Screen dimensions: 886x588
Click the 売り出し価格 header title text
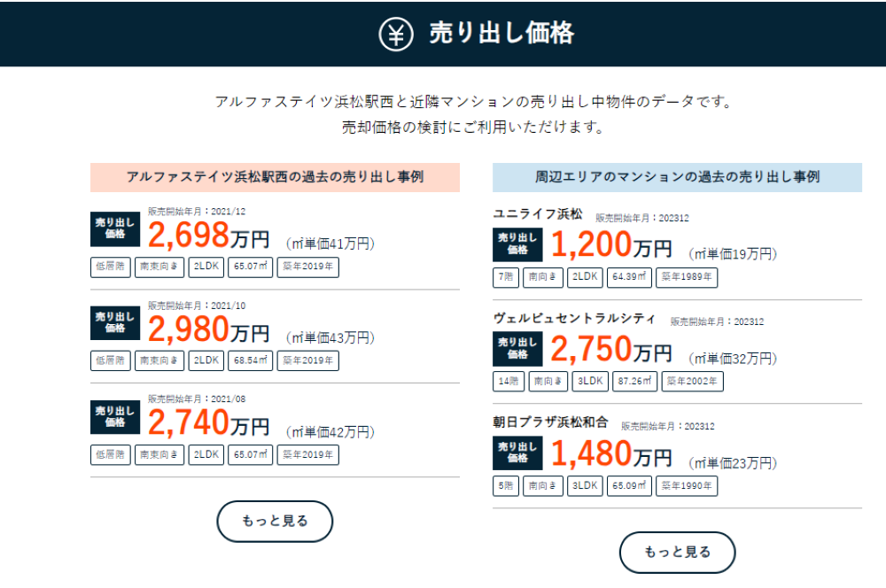click(x=501, y=34)
